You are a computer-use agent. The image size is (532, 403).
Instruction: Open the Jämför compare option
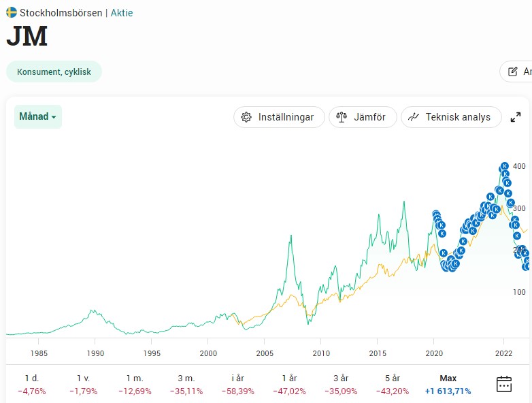coord(363,117)
